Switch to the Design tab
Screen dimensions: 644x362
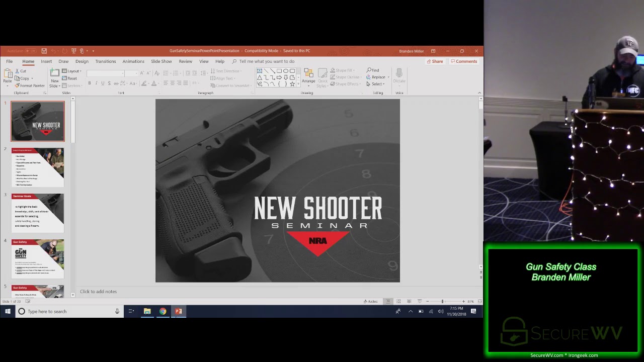click(x=82, y=61)
